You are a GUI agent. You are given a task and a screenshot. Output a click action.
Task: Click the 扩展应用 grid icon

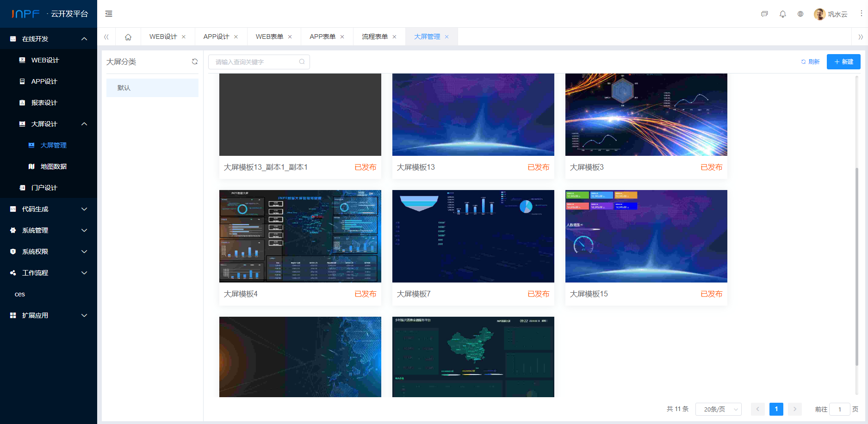point(13,315)
